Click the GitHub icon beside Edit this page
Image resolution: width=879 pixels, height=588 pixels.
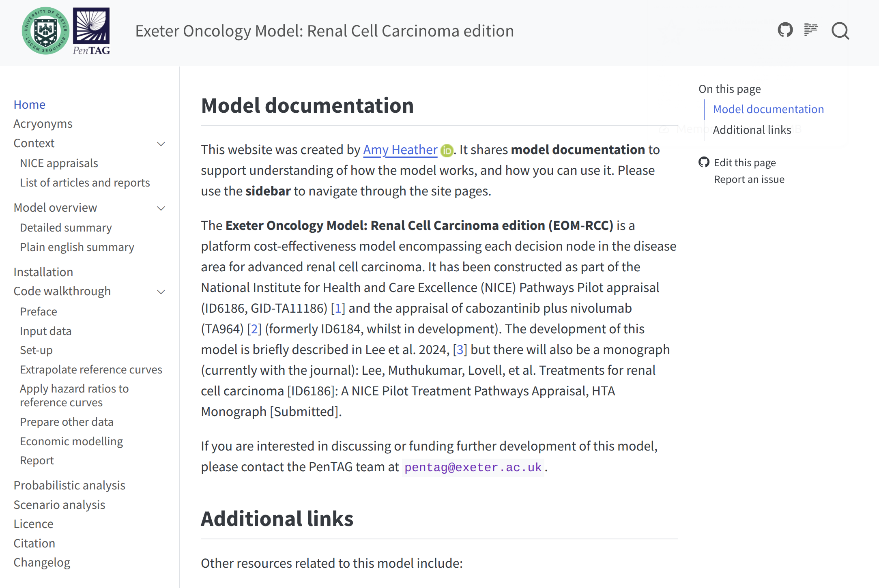click(704, 162)
